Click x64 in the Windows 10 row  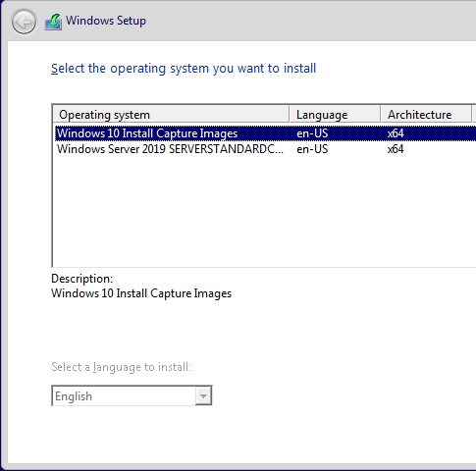pyautogui.click(x=396, y=133)
